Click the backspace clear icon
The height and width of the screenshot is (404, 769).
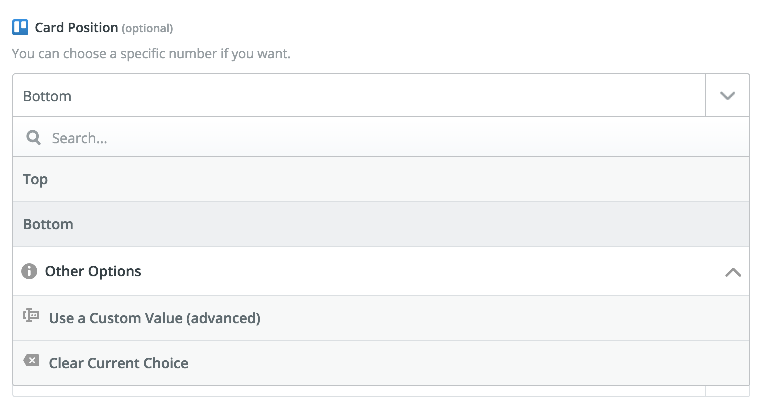pyautogui.click(x=31, y=361)
